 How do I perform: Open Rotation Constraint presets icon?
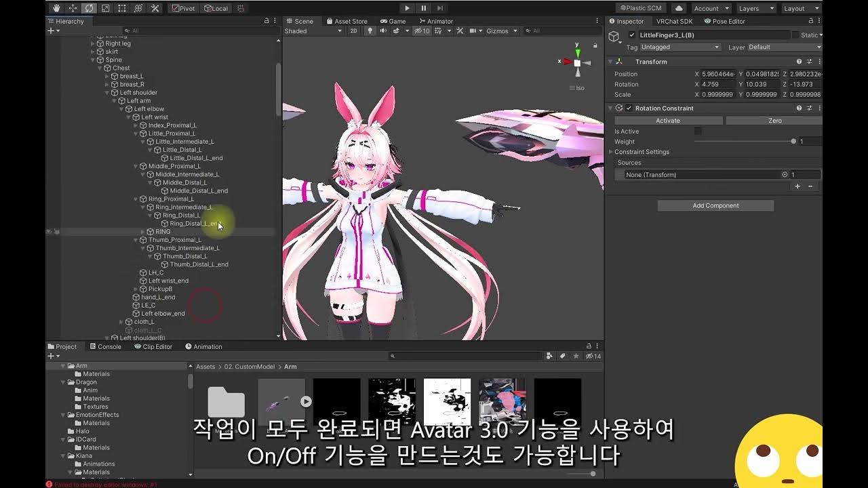pos(810,108)
